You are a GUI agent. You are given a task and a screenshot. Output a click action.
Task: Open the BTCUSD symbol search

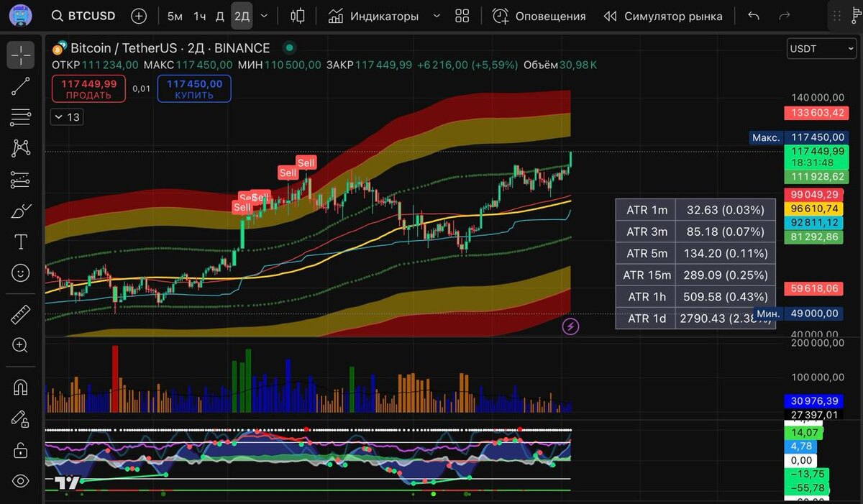click(85, 16)
